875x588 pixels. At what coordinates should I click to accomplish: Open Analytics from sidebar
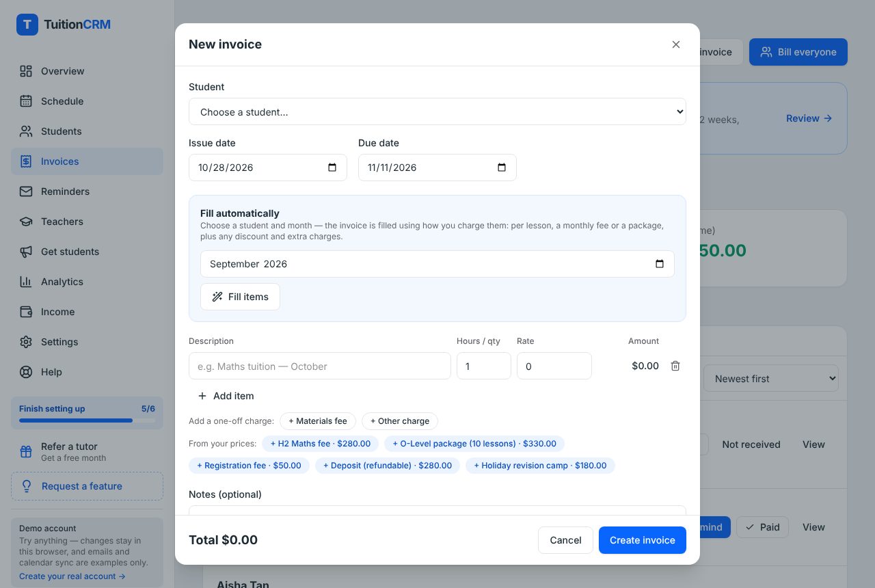[87, 282]
